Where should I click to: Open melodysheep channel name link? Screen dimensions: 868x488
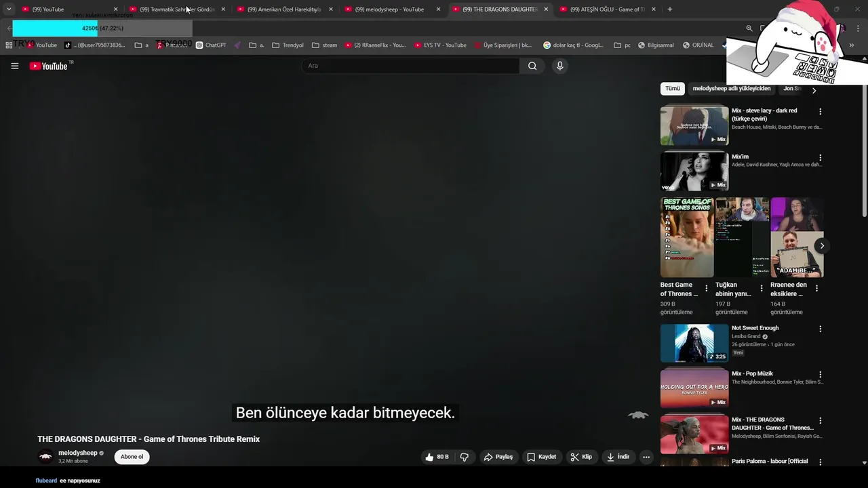click(x=77, y=453)
